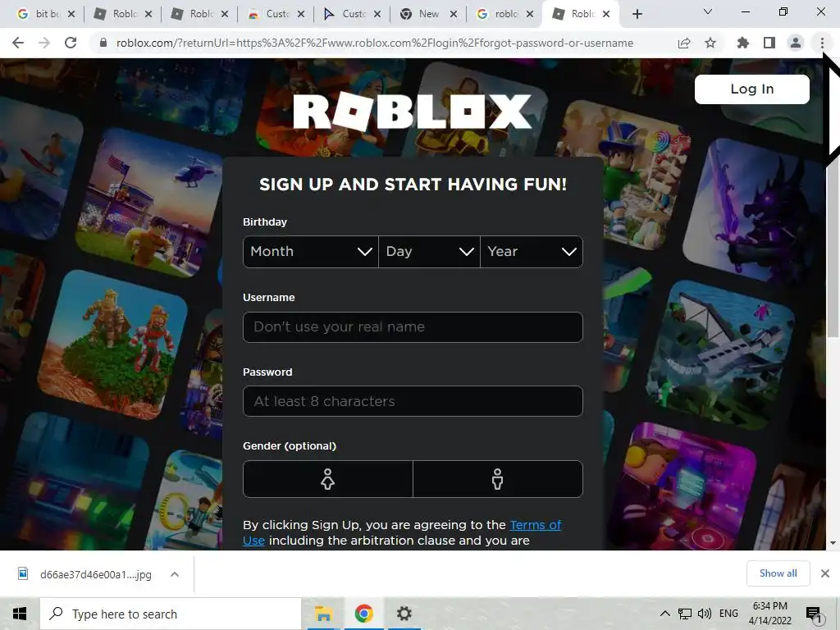Click the helicopter game thumbnail

point(150,201)
